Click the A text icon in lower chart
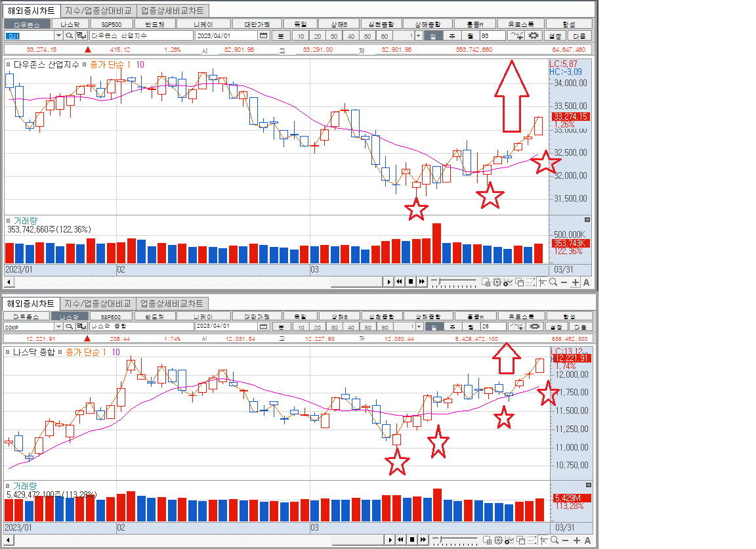This screenshot has width=756, height=549. 588,540
